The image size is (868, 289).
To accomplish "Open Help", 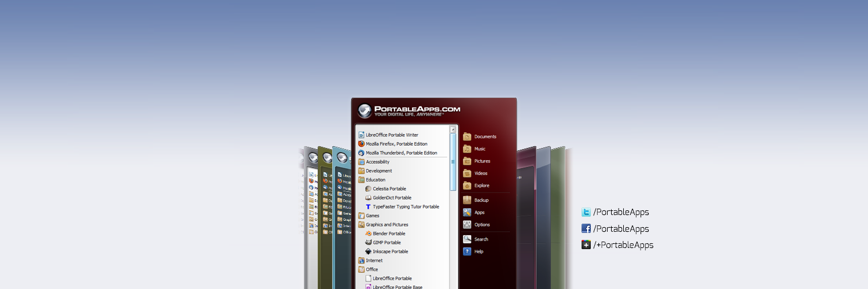I will [x=473, y=251].
